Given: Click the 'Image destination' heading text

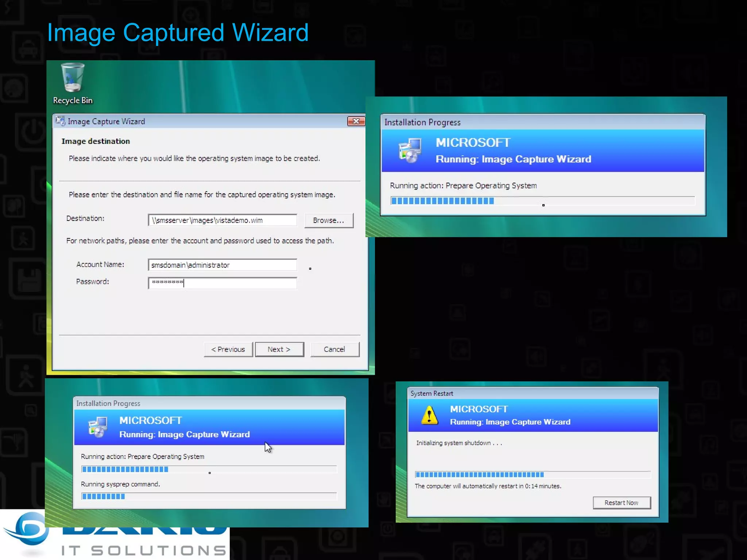Looking at the screenshot, I should (x=96, y=141).
